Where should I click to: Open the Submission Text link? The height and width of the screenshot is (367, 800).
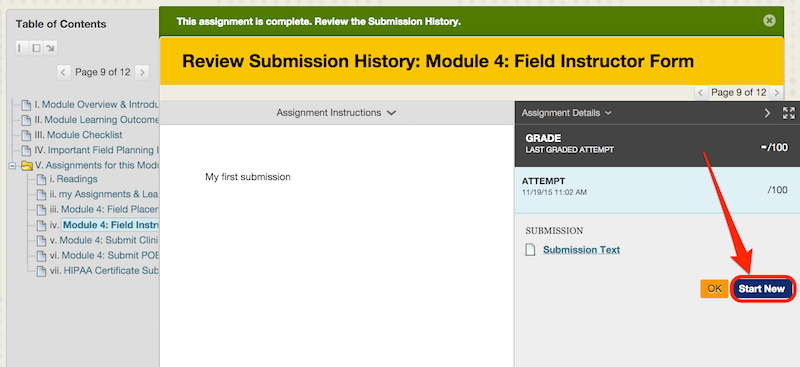pos(581,250)
